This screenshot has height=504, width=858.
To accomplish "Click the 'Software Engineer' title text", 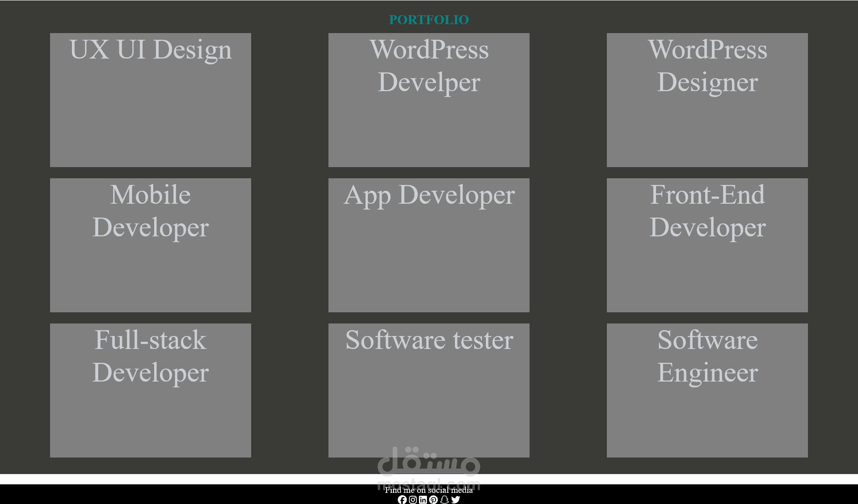I will pos(707,356).
